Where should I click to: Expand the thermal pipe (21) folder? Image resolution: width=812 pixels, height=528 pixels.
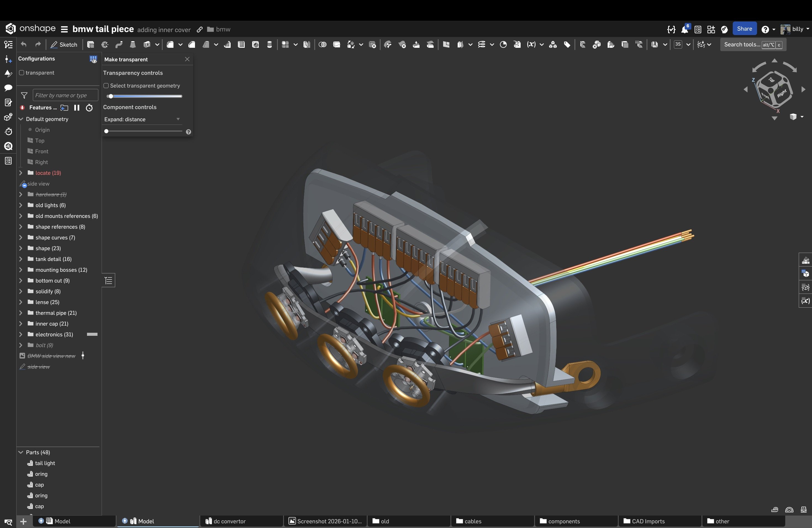pyautogui.click(x=20, y=313)
